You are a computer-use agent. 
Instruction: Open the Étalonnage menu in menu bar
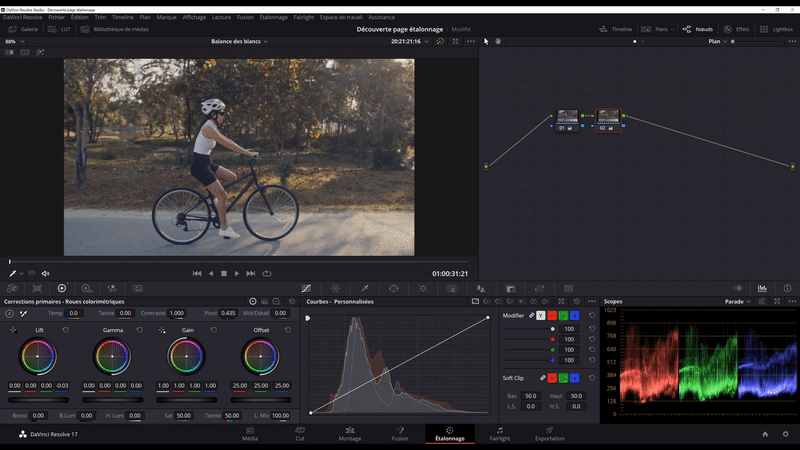click(x=273, y=17)
